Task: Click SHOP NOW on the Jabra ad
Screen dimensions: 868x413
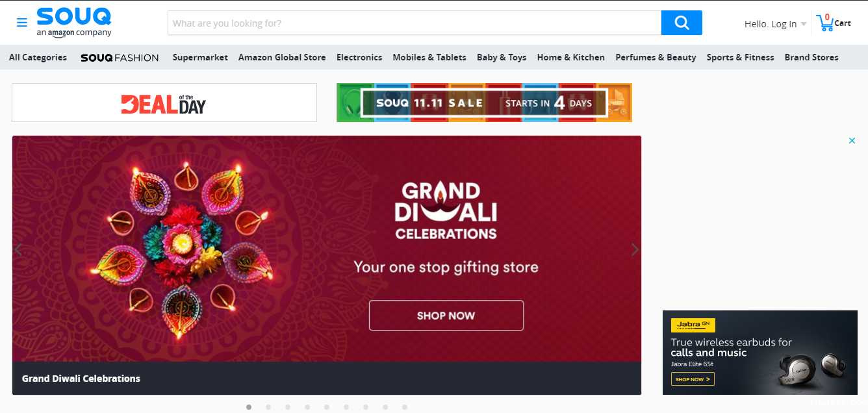Action: tap(693, 379)
